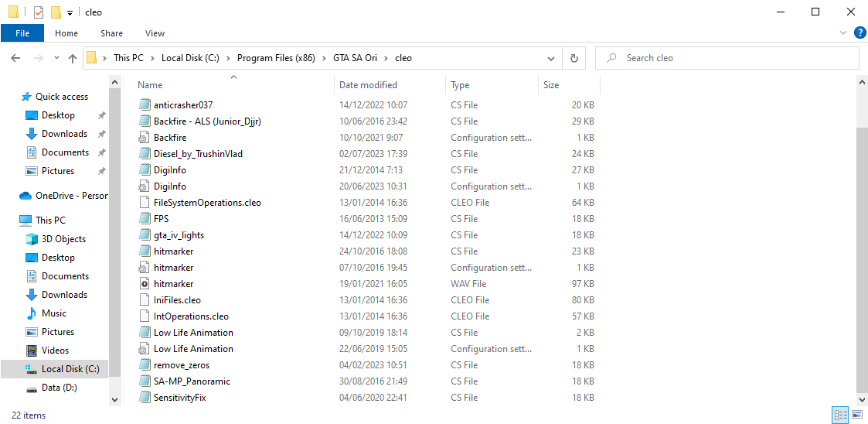
Task: Click the gta_iv_lights file icon
Action: (144, 235)
